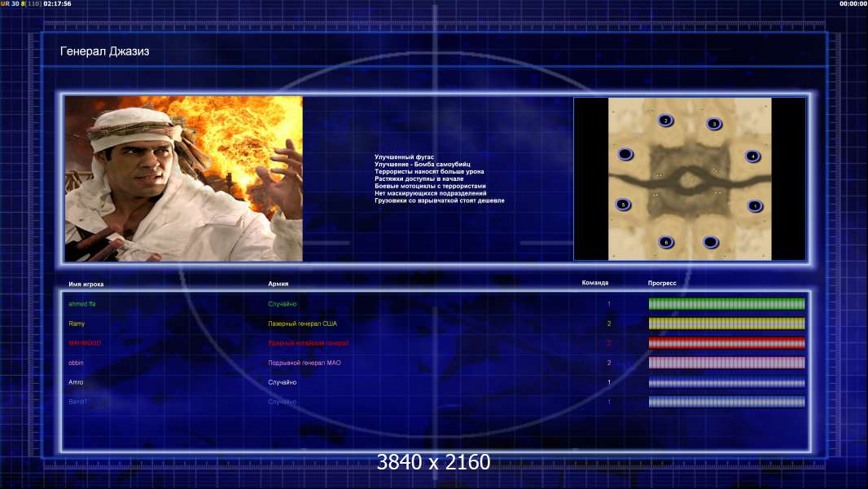Viewport: 868px width, 489px height.
Task: Click team number 2 in obbin's row
Action: pyautogui.click(x=609, y=363)
